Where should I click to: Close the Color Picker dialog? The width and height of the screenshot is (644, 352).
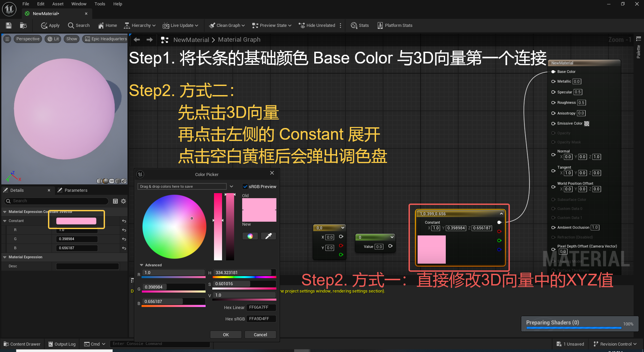[272, 173]
